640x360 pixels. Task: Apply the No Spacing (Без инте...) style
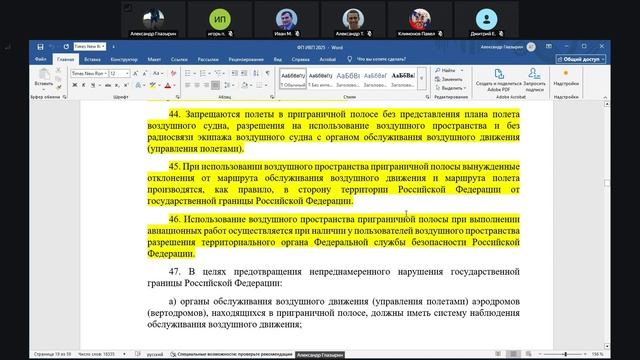[x=320, y=78]
